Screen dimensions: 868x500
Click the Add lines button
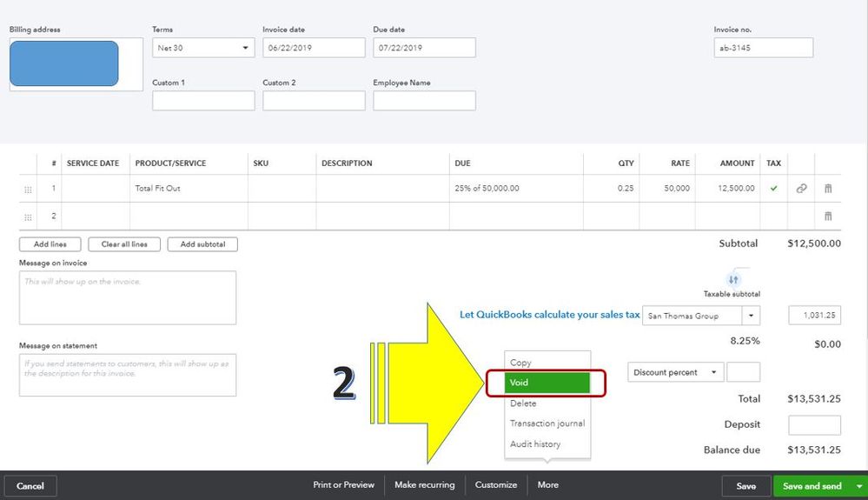coord(50,244)
